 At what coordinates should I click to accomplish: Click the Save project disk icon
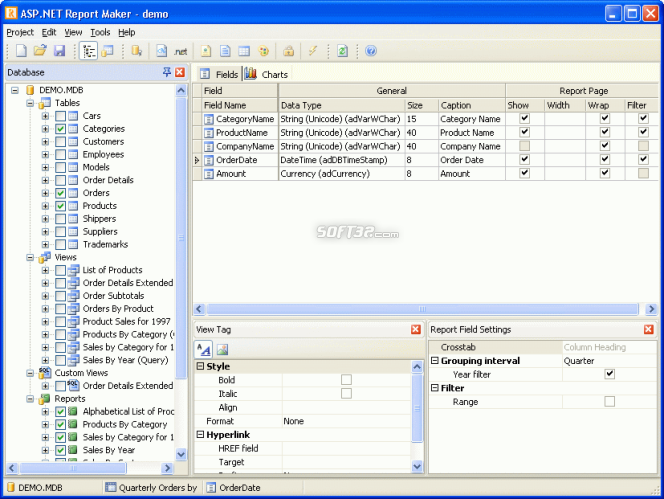(x=59, y=51)
